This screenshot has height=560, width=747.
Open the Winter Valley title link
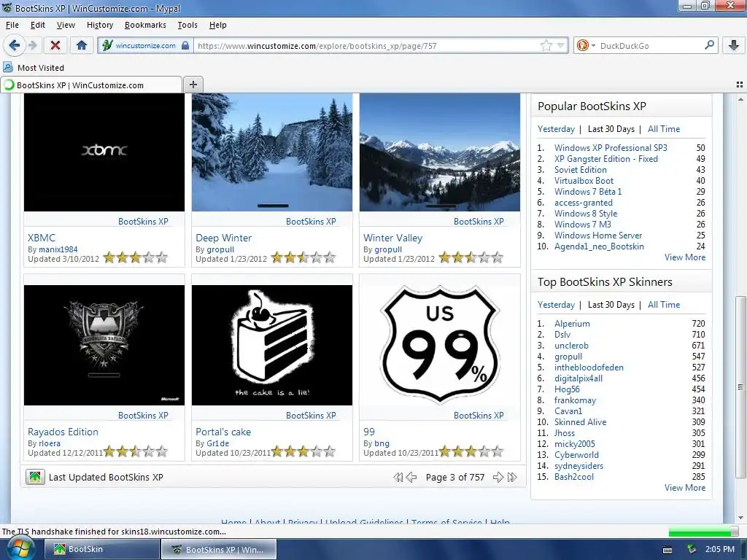[392, 238]
